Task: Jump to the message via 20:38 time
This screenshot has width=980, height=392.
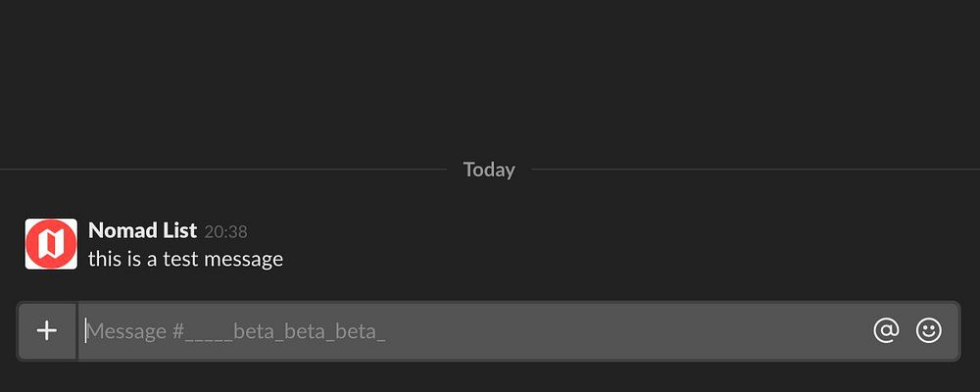Action: click(x=225, y=232)
